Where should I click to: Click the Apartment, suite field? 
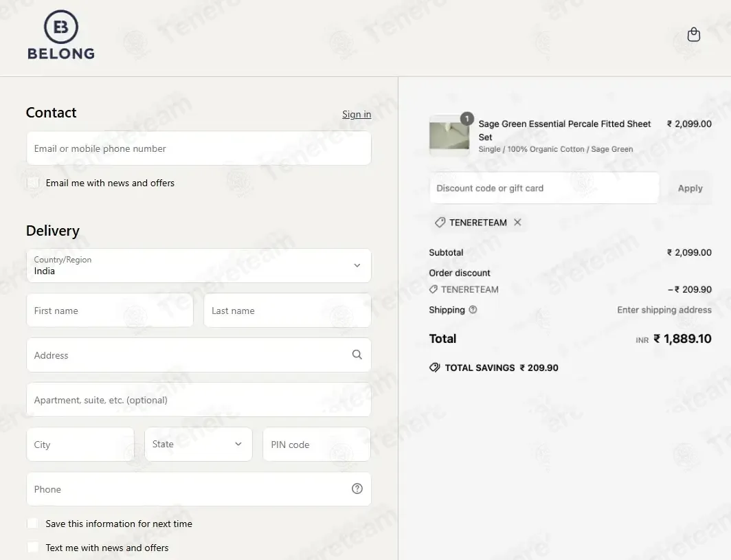(199, 400)
